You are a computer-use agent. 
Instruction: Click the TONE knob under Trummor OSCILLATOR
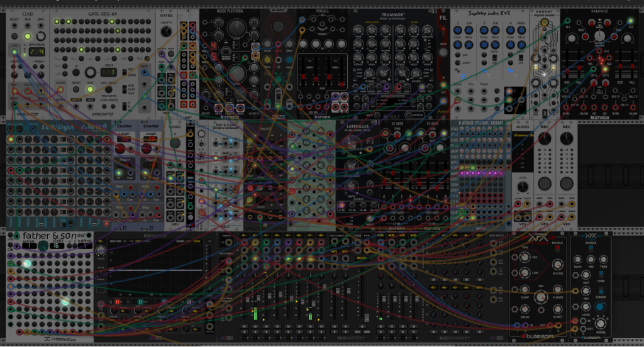[358, 30]
